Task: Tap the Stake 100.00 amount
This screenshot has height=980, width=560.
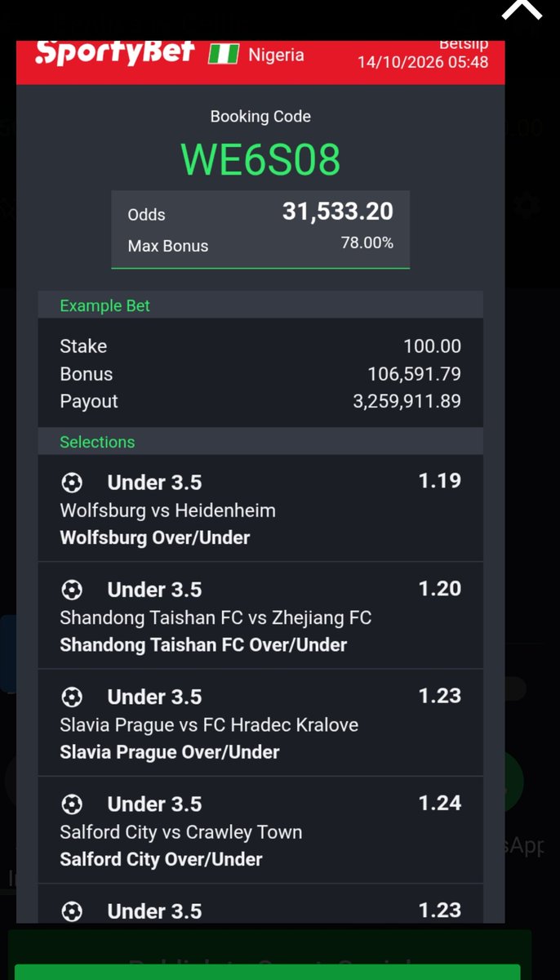Action: coord(432,346)
